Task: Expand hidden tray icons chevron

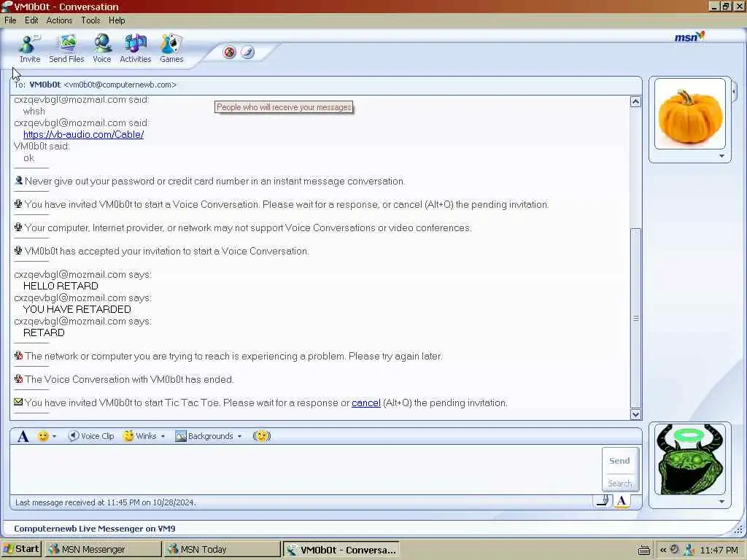Action: (662, 550)
